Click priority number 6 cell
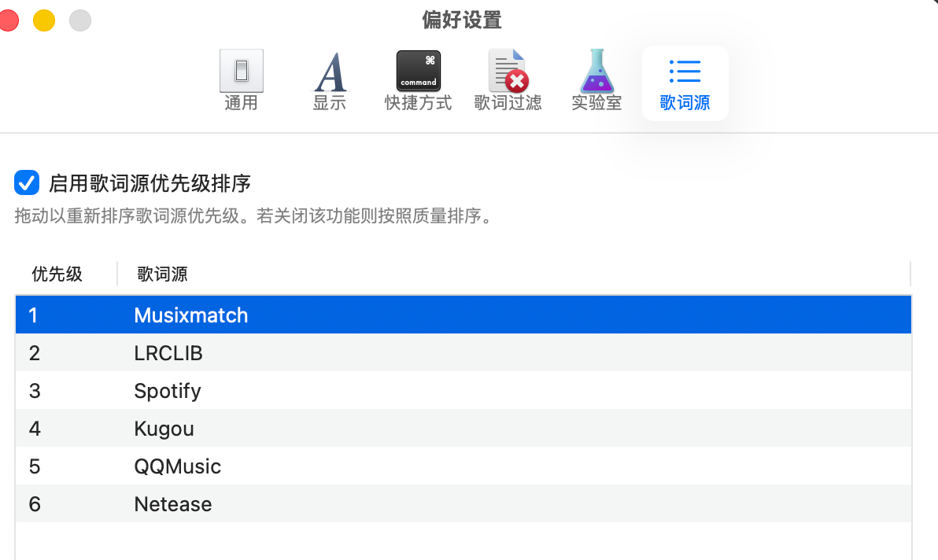The height and width of the screenshot is (560, 938). point(35,504)
